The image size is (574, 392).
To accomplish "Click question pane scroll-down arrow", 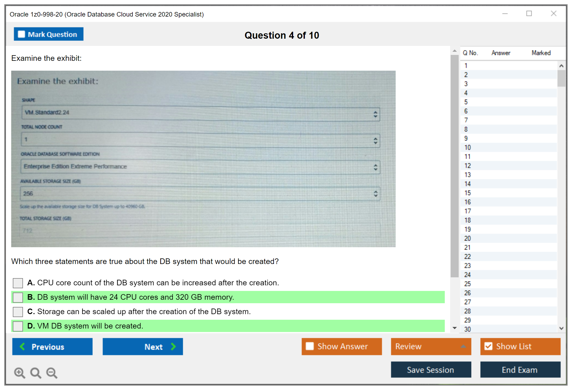I will pyautogui.click(x=454, y=328).
